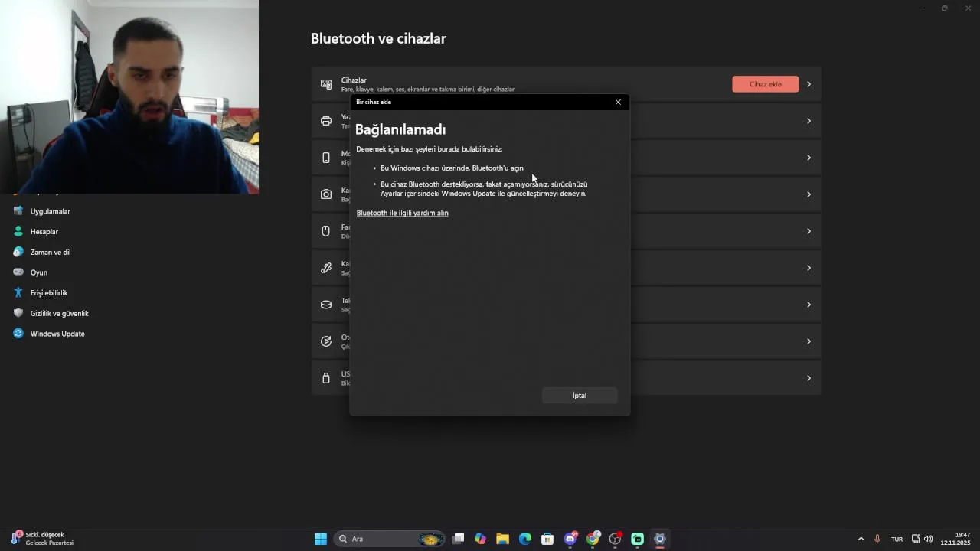Viewport: 980px width, 551px height.
Task: Click the pen icon in settings list
Action: (326, 268)
